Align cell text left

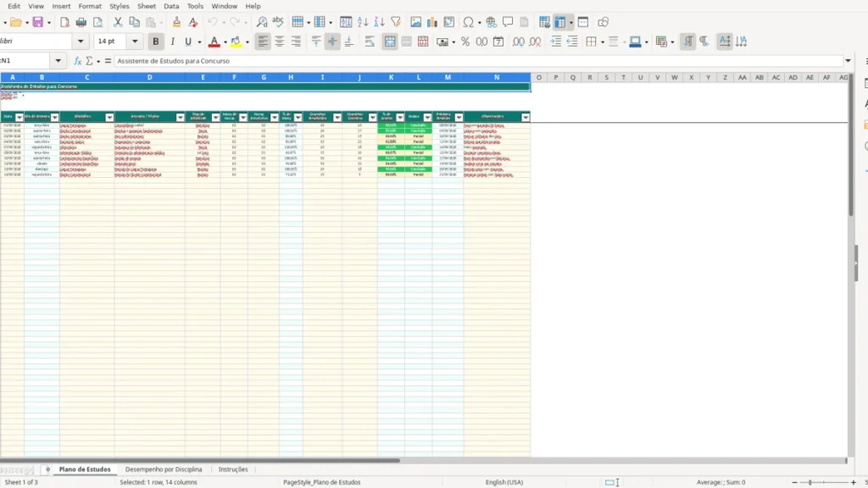[x=263, y=42]
